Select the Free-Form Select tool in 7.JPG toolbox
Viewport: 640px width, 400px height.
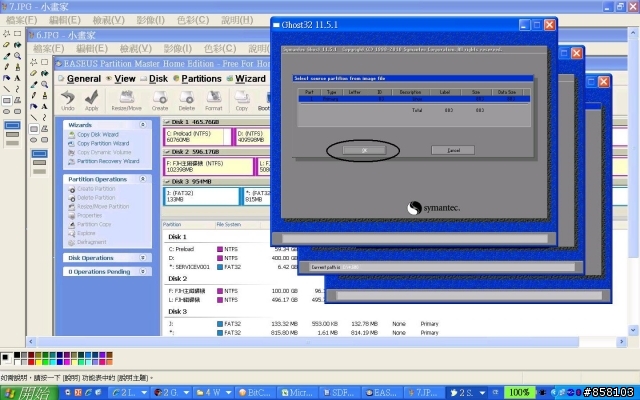click(7, 33)
